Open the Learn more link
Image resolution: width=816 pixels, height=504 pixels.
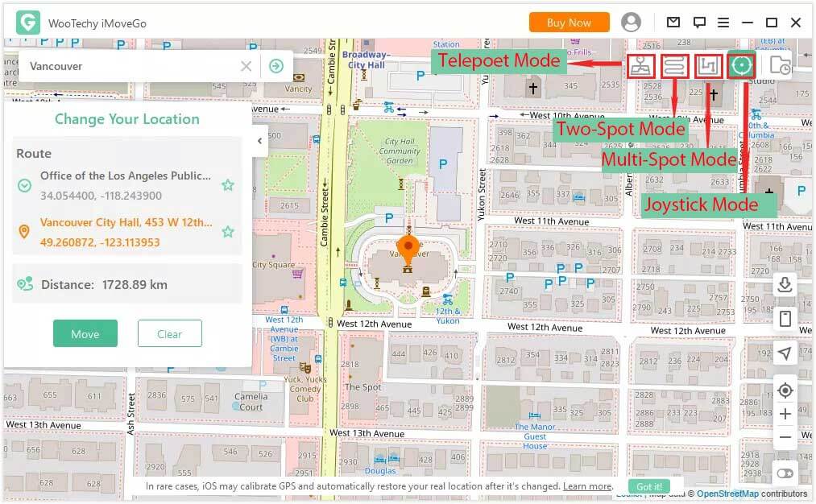(587, 486)
